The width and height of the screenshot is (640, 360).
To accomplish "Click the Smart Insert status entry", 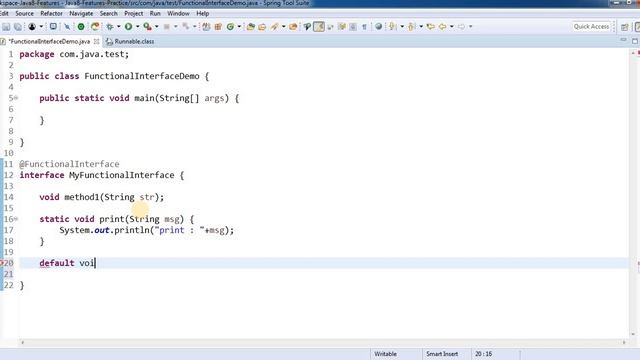I will [x=442, y=354].
